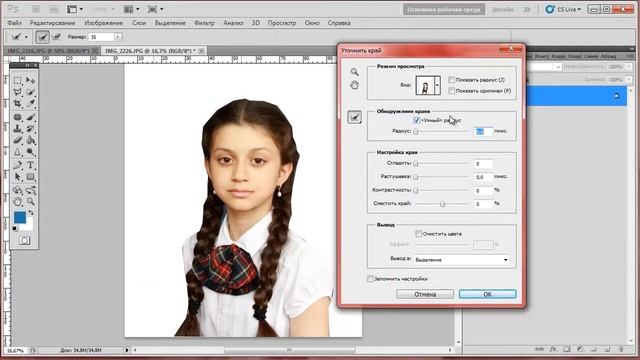Check Запомнить настройки checkbox
The image size is (640, 360).
(x=370, y=279)
